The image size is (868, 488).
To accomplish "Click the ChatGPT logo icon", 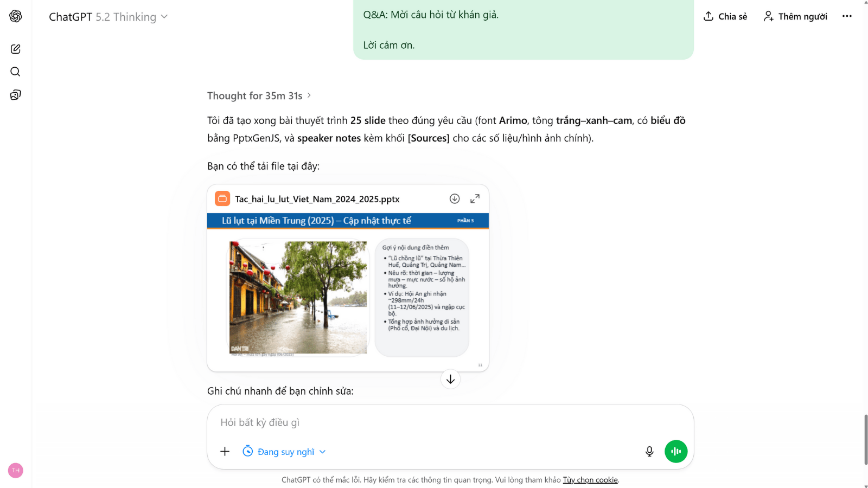I will 16,16.
